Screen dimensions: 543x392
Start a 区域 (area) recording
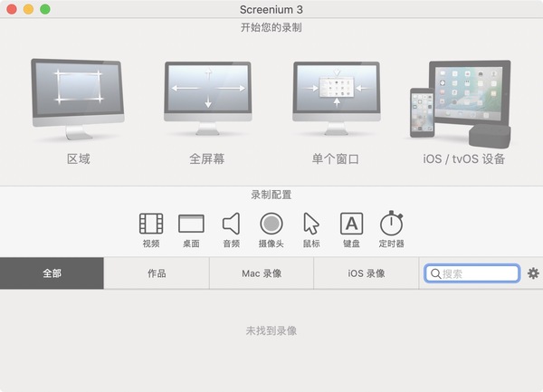point(78,100)
